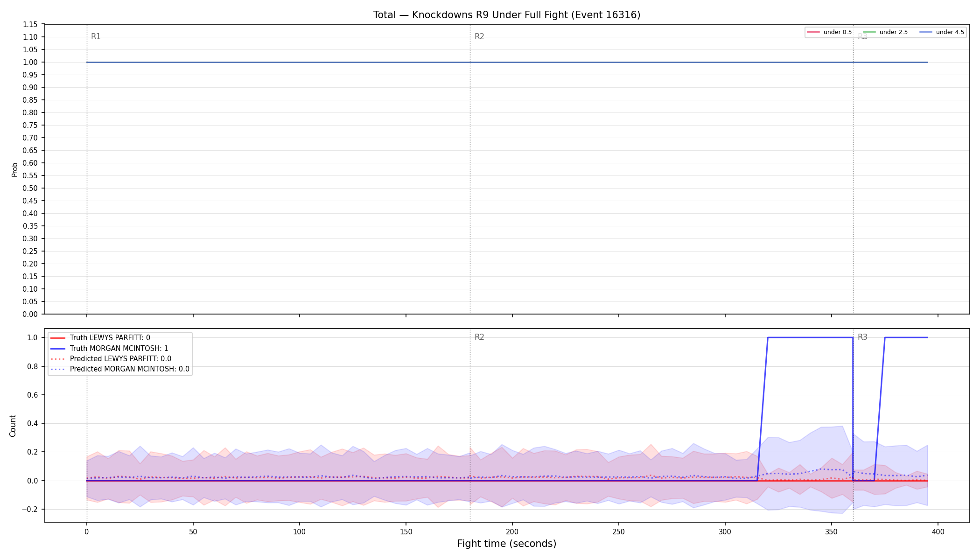Click the blue line swatch beside 'under 4.5'
The width and height of the screenshot is (980, 560).
tap(926, 32)
